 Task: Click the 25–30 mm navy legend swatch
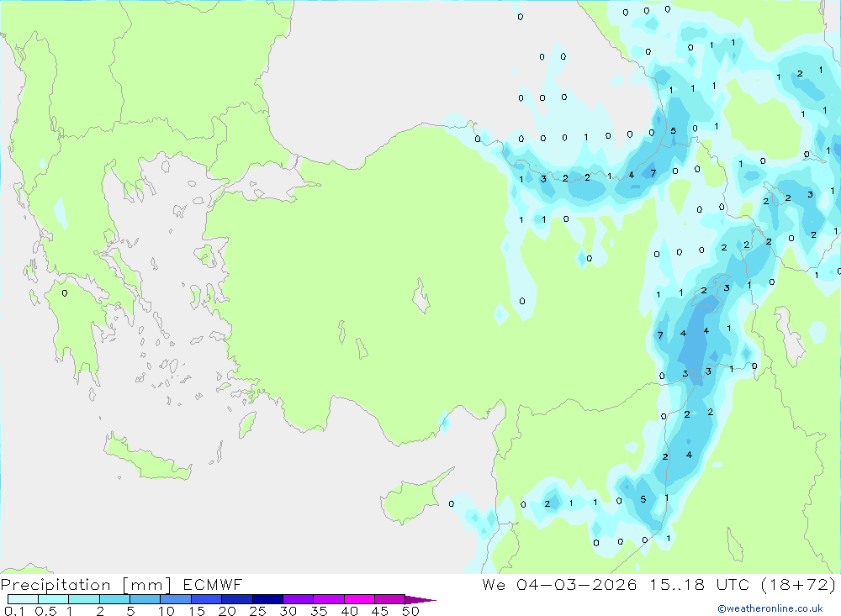tap(267, 599)
